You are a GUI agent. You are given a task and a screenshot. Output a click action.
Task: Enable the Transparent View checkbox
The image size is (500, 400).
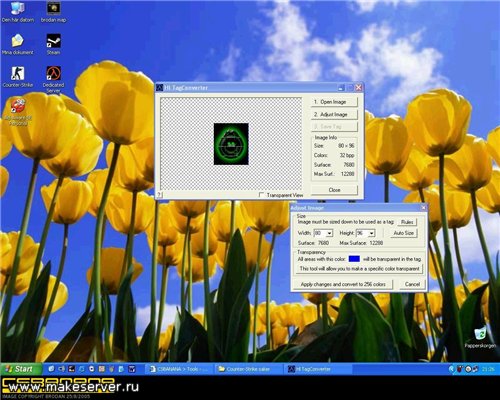coord(262,195)
